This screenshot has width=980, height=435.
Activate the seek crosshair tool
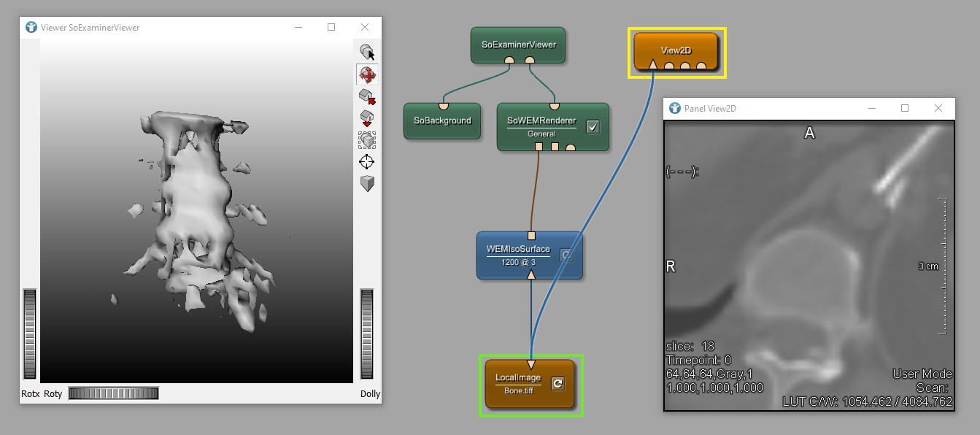[x=367, y=161]
